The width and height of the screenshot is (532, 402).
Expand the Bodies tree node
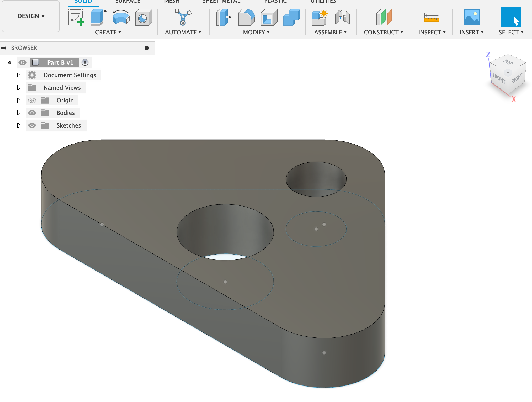coord(19,113)
